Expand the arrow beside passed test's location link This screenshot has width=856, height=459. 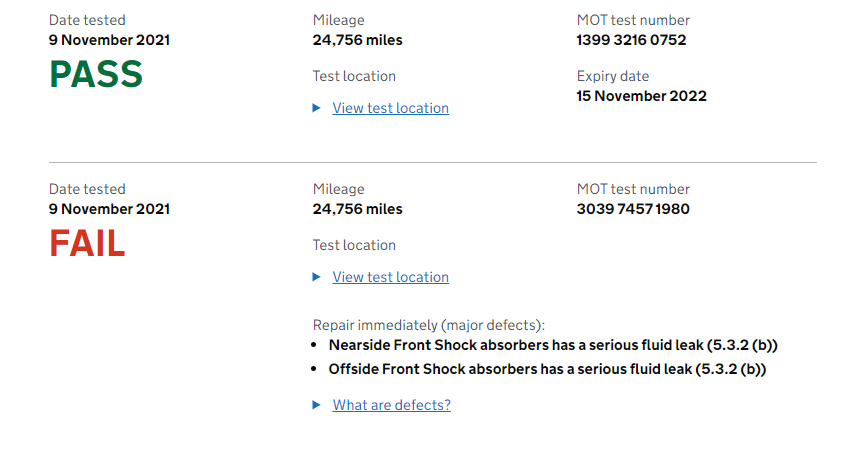pos(316,108)
